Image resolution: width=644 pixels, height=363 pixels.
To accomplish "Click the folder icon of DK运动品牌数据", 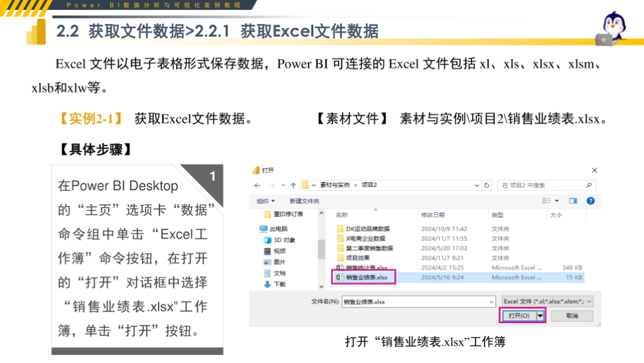I will click(x=340, y=229).
